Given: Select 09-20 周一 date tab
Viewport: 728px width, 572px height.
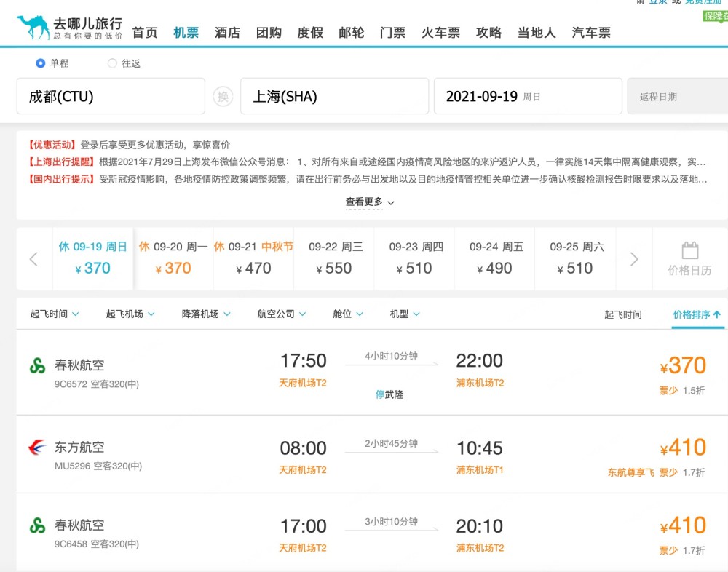Looking at the screenshot, I should (x=173, y=258).
